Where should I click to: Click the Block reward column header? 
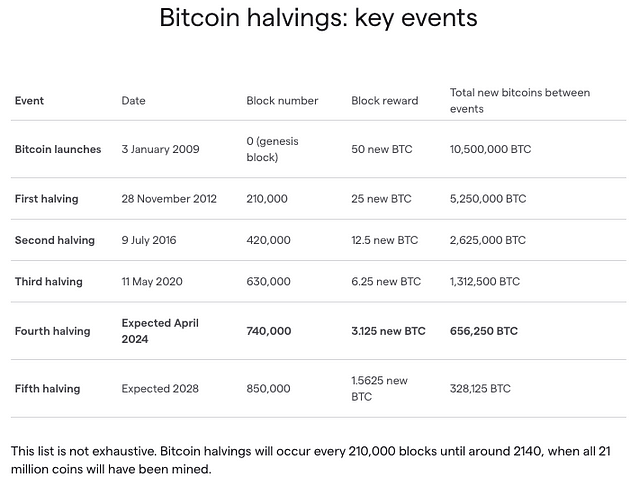coord(384,101)
